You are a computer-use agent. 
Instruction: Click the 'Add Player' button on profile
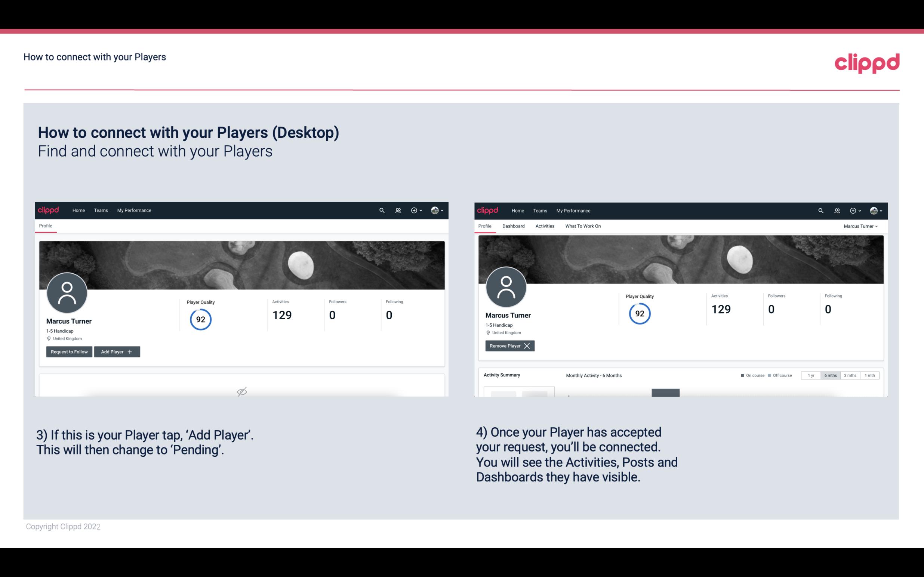[x=117, y=352]
